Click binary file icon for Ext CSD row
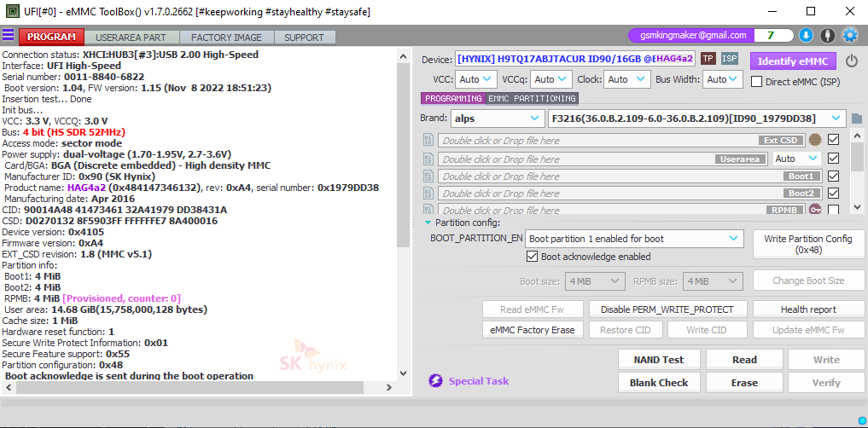868x428 pixels. 428,140
